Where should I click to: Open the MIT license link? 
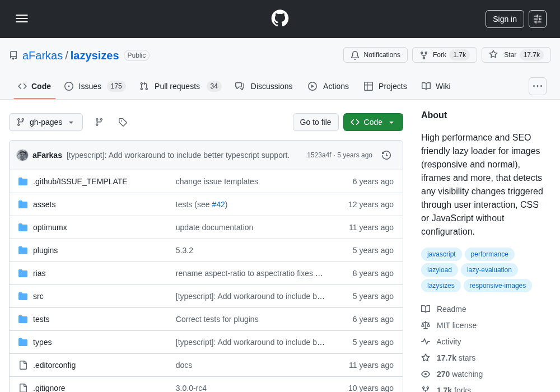pos(449,325)
